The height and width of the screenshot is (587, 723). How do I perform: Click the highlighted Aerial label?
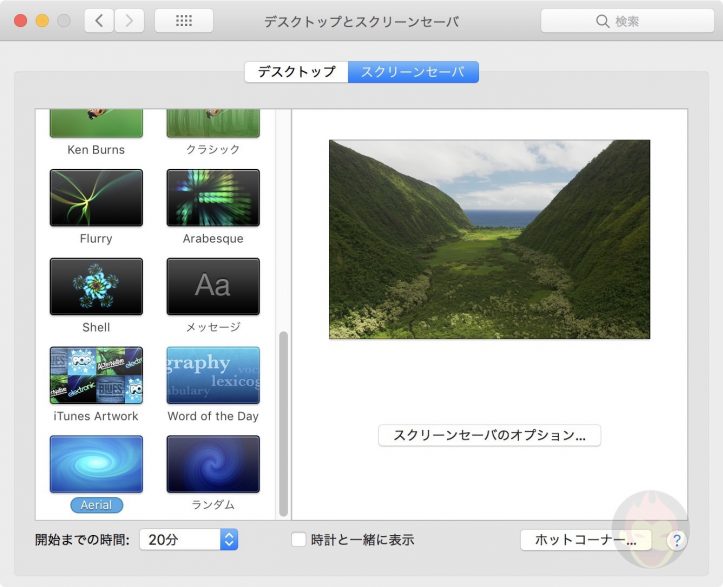coord(96,505)
